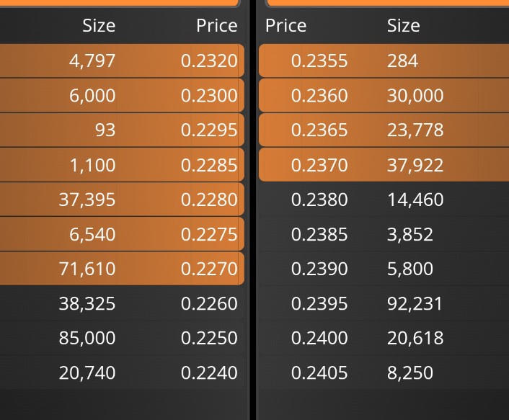Screen dimensions: 509x420
Task: Click ask size 37,922
Action: click(x=415, y=165)
